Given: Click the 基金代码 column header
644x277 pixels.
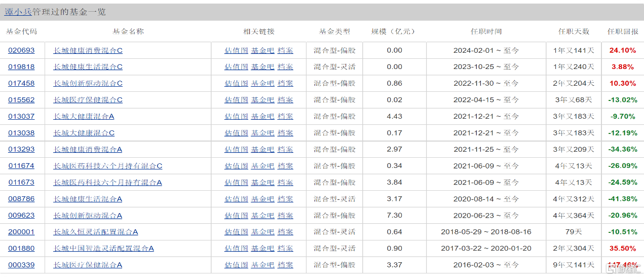Looking at the screenshot, I should 21,31.
